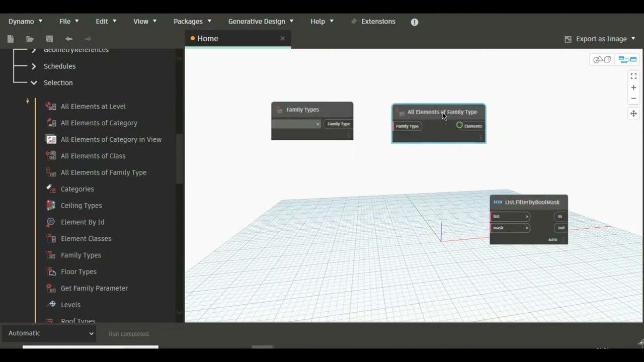644x362 pixels.
Task: Click the notification alert icon in menu bar
Action: 415,22
